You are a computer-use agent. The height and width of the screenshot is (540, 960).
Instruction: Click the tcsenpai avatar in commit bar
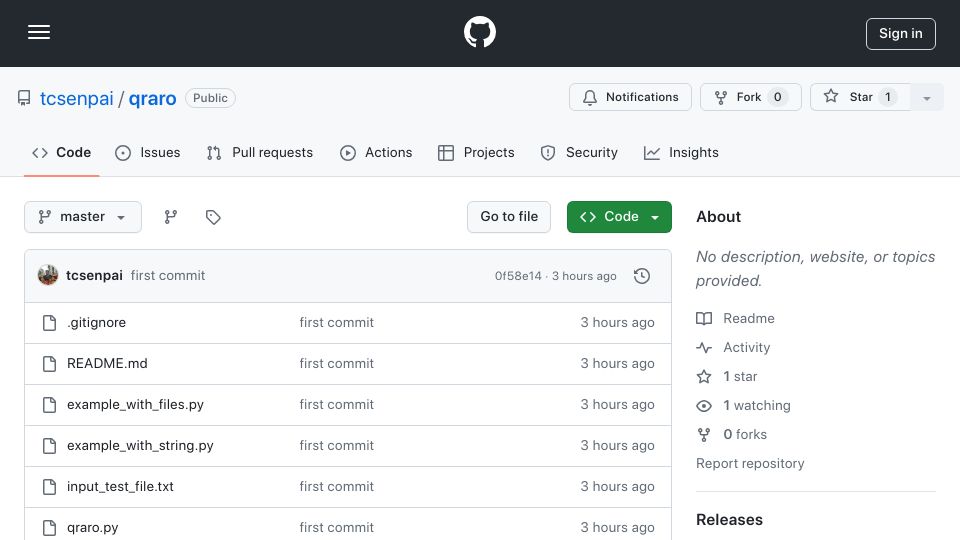pos(48,276)
